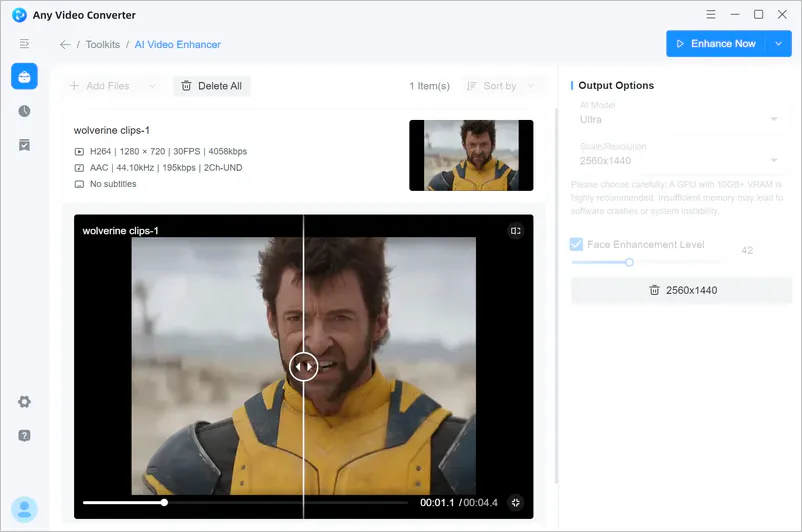Expand the Add Files dropdown arrow
The width and height of the screenshot is (802, 532).
click(152, 86)
